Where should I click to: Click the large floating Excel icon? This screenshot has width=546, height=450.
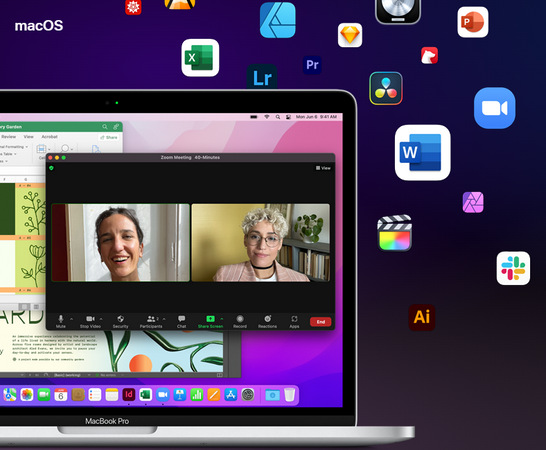[200, 57]
